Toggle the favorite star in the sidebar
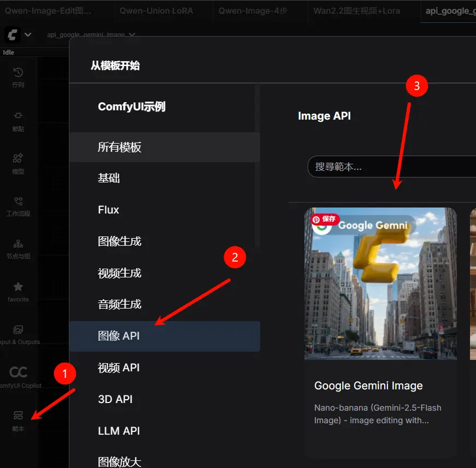Image resolution: width=476 pixels, height=468 pixels. [18, 289]
